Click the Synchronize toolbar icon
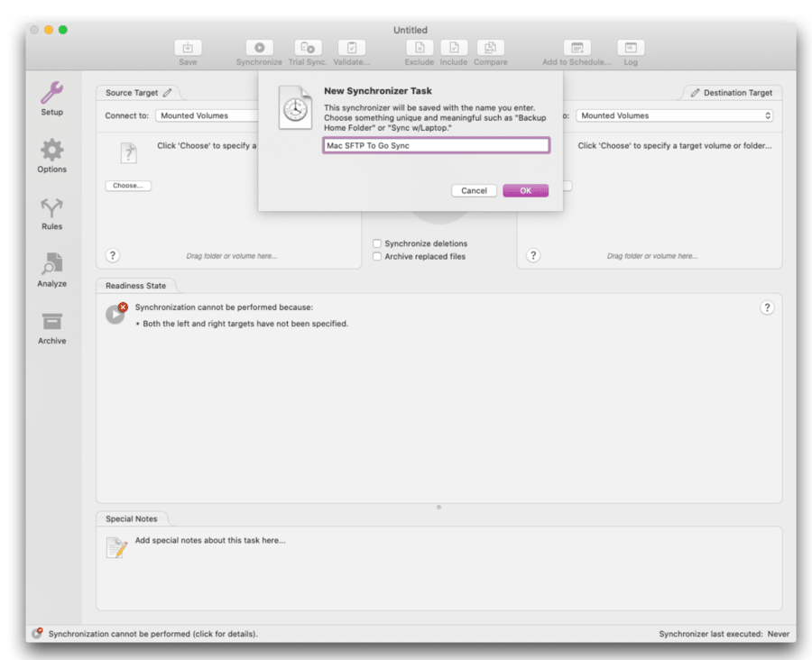Image resolution: width=812 pixels, height=660 pixels. pos(259,50)
